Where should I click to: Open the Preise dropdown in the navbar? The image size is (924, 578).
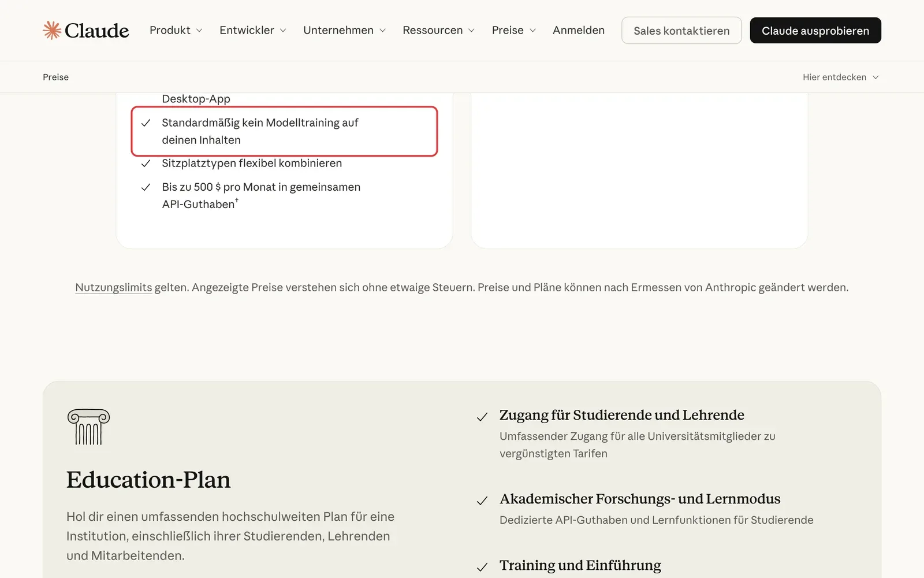tap(514, 30)
